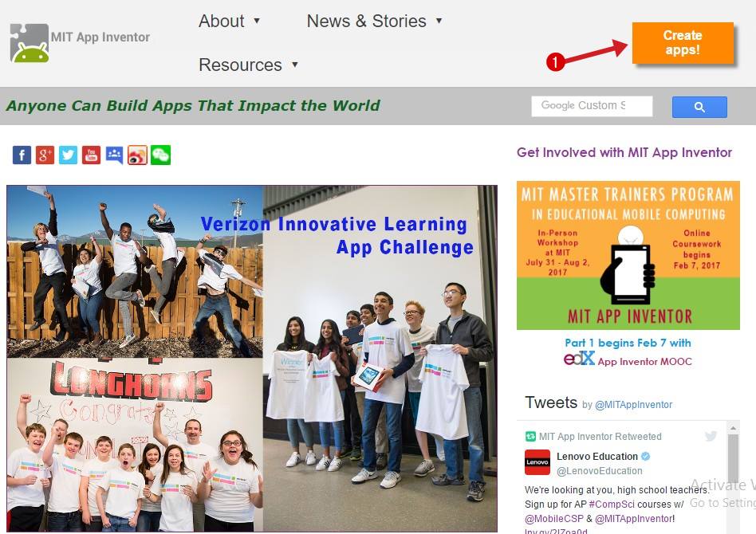Expand the News & Stories dropdown

(375, 22)
